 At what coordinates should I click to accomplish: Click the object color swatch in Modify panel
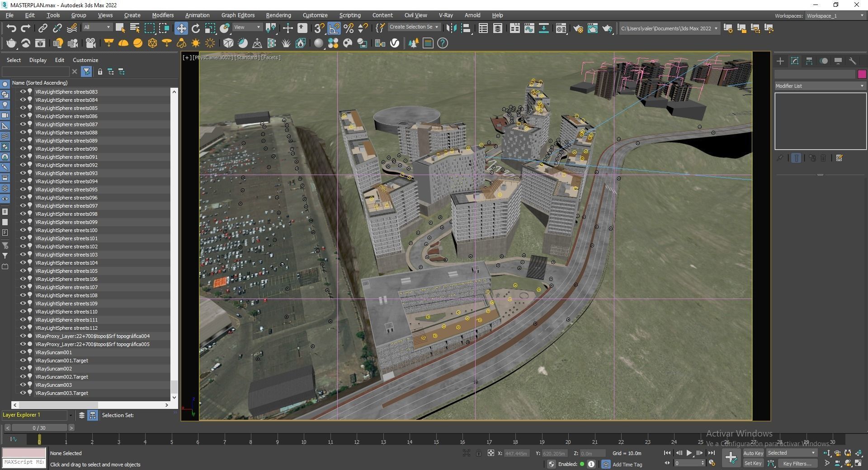[862, 74]
